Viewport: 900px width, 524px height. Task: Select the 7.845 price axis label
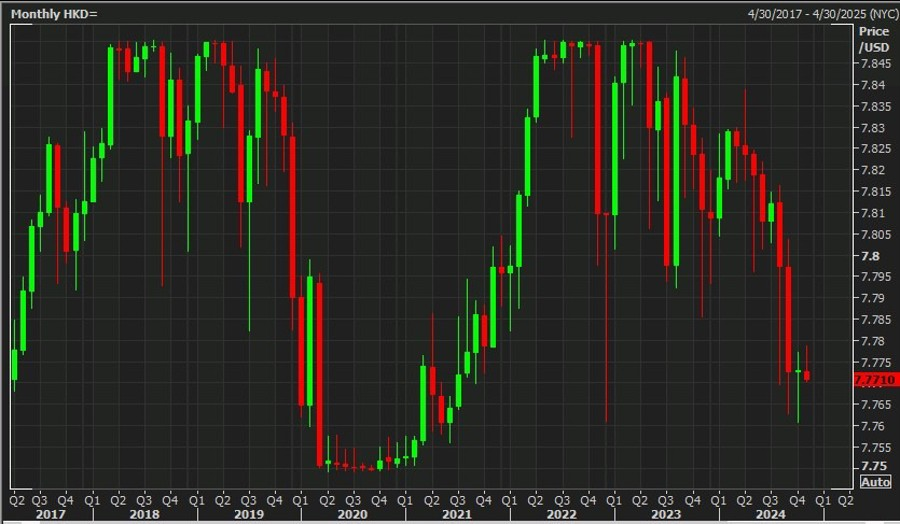pyautogui.click(x=875, y=64)
